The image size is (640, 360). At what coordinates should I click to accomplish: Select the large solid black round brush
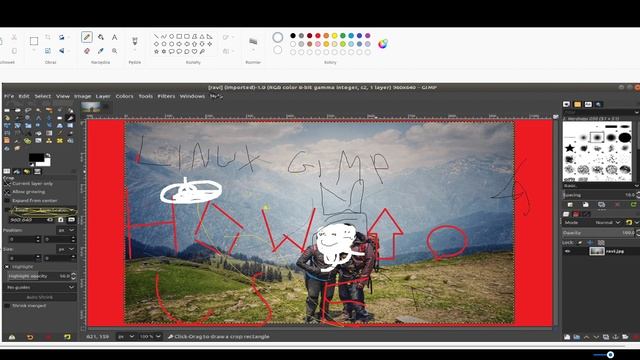point(625,138)
